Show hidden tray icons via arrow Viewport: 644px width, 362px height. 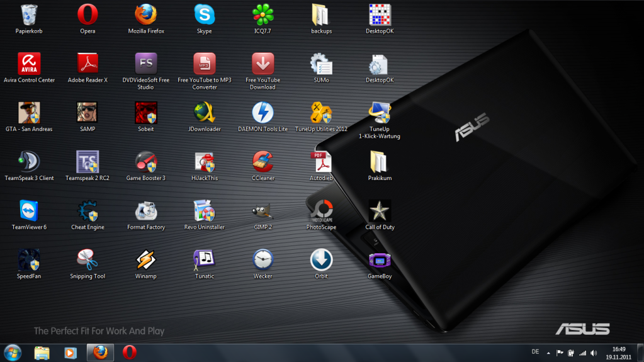point(548,353)
